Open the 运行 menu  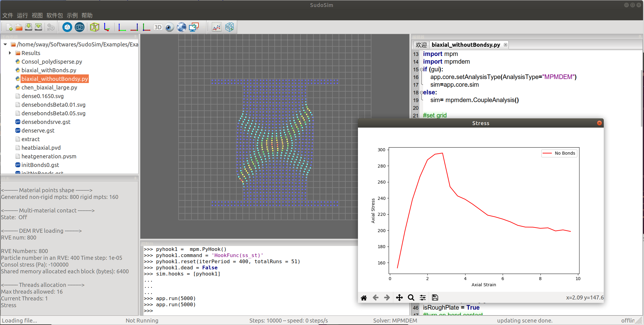tap(22, 15)
